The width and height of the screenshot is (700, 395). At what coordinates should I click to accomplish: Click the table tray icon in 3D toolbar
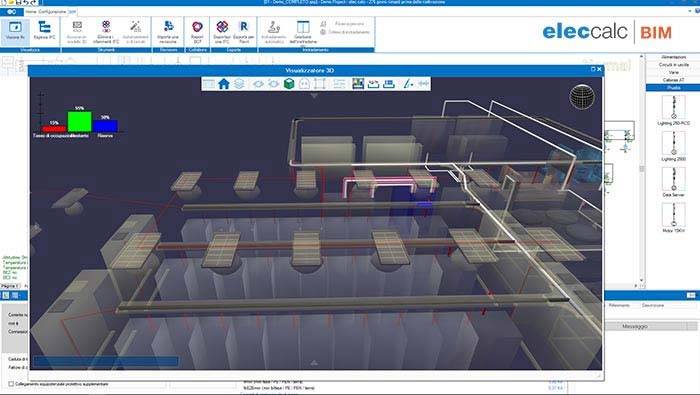tap(389, 83)
